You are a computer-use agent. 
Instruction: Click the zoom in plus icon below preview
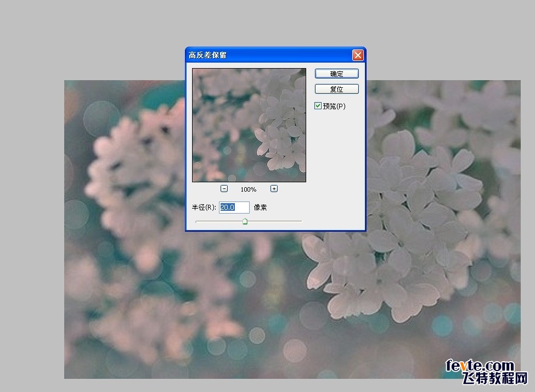tap(273, 188)
